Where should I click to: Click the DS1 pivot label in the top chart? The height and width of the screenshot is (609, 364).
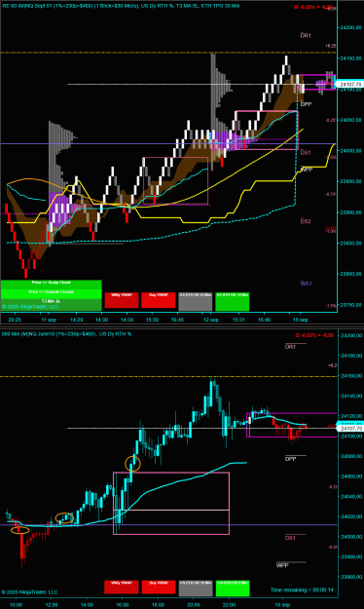(x=306, y=153)
